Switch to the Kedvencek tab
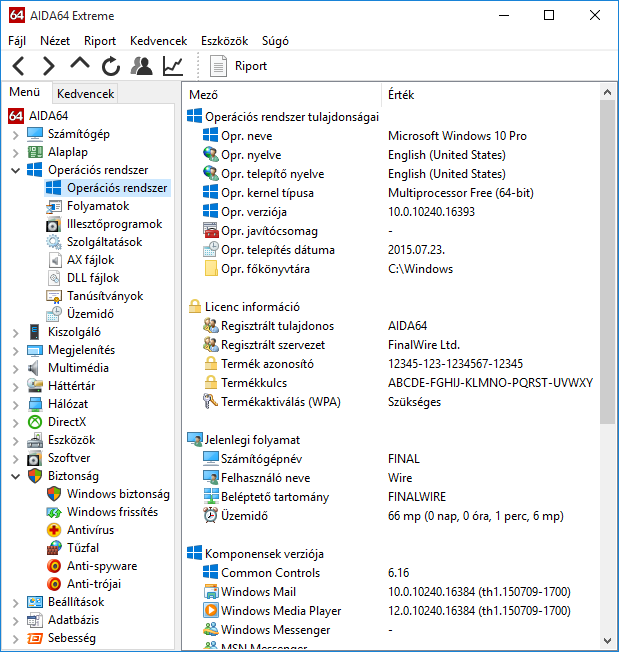 [86, 94]
